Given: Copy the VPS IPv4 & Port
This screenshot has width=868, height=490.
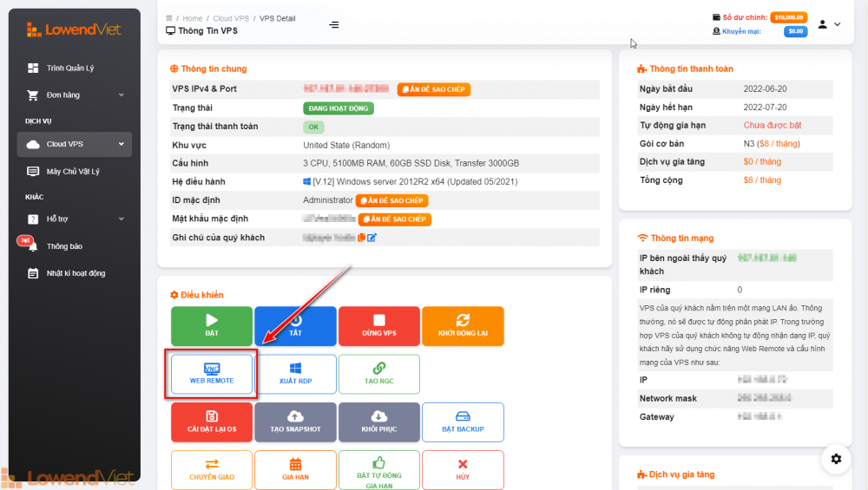Looking at the screenshot, I should point(433,89).
